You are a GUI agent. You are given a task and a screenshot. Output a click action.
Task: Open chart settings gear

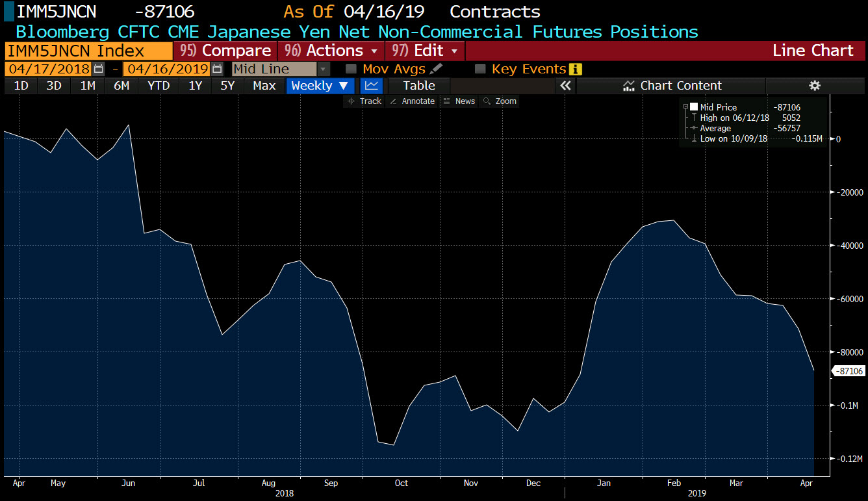click(815, 86)
